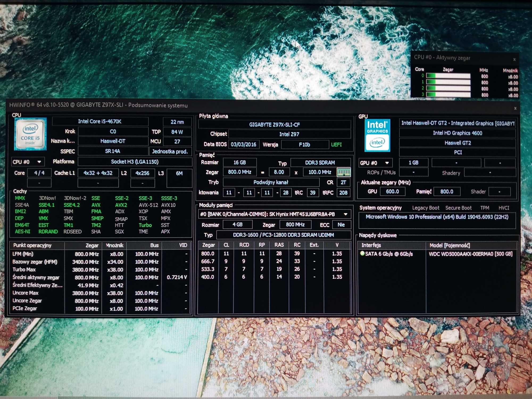532x399 pixels.
Task: Open the GPU #0 selector dropdown
Action: pos(375,163)
